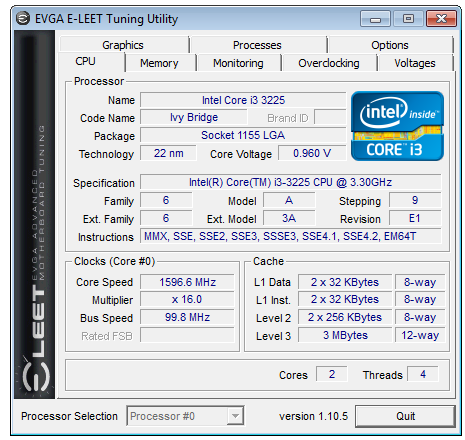Click the Level 3 size '3 MBytes'

(x=345, y=335)
